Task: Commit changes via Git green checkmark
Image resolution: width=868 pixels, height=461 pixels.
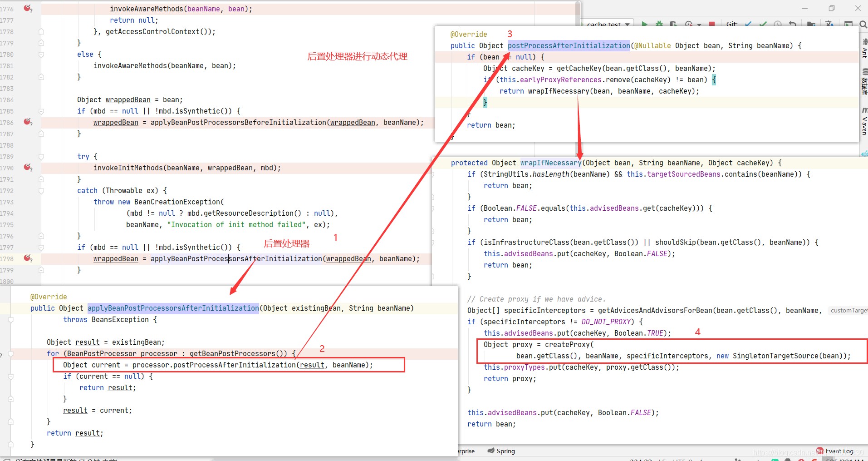Action: coord(763,24)
